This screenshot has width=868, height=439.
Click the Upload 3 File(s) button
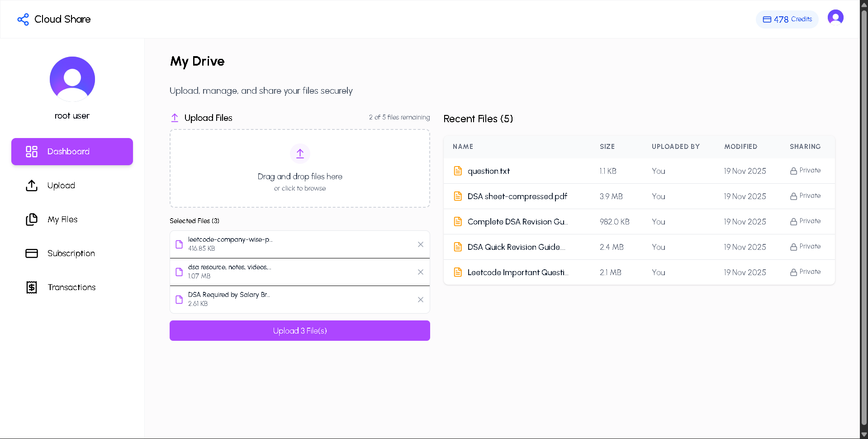click(300, 331)
